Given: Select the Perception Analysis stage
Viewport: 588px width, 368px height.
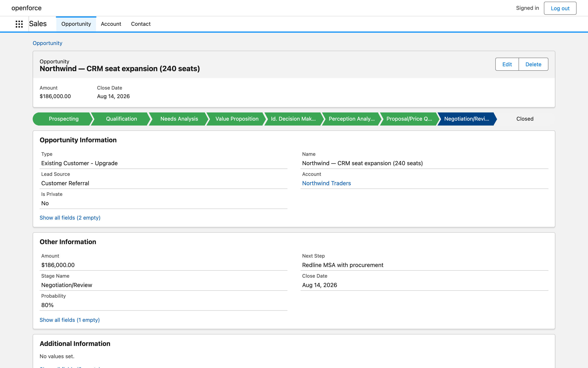Looking at the screenshot, I should click(351, 119).
